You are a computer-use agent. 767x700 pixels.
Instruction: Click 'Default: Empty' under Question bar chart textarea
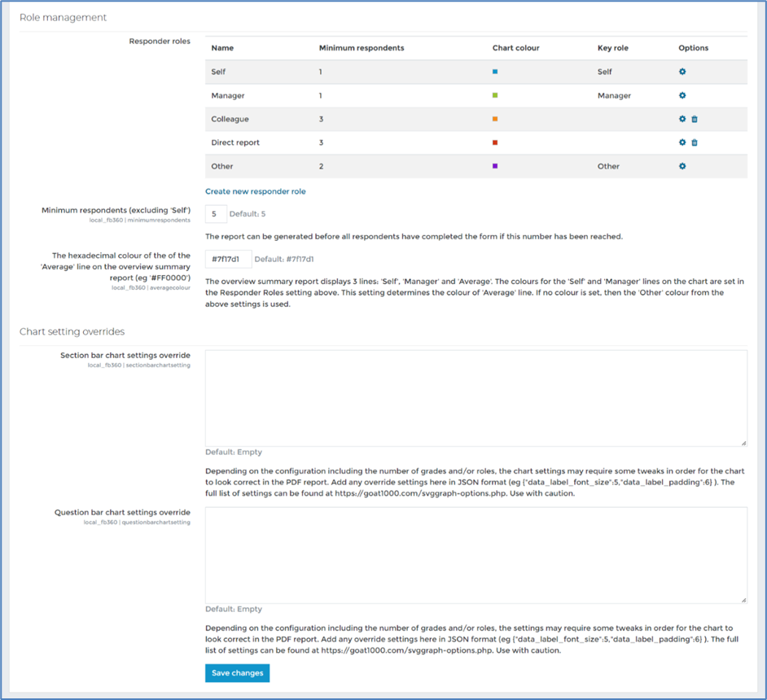point(234,609)
